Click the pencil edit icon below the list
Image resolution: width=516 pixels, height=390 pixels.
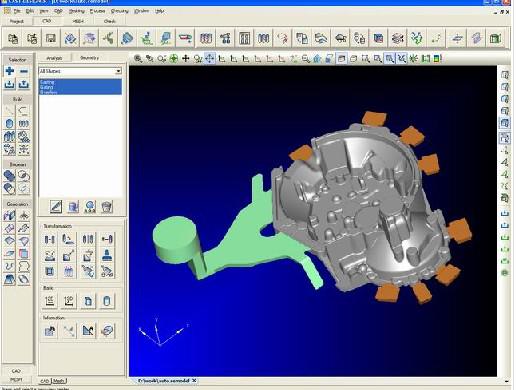(x=56, y=207)
